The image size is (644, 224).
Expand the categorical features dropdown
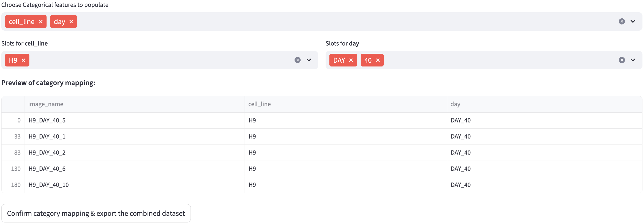[x=633, y=21]
